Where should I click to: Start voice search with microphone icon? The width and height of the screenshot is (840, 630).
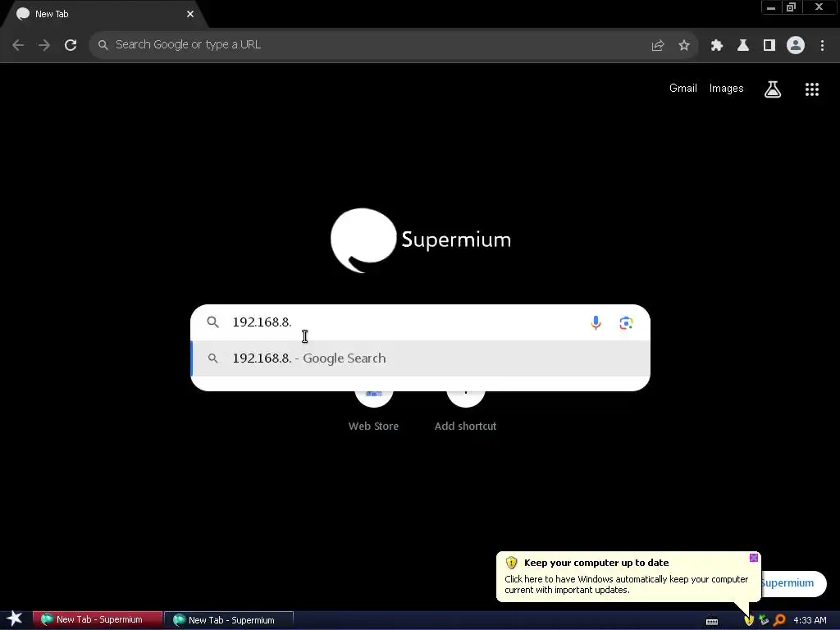(x=596, y=322)
